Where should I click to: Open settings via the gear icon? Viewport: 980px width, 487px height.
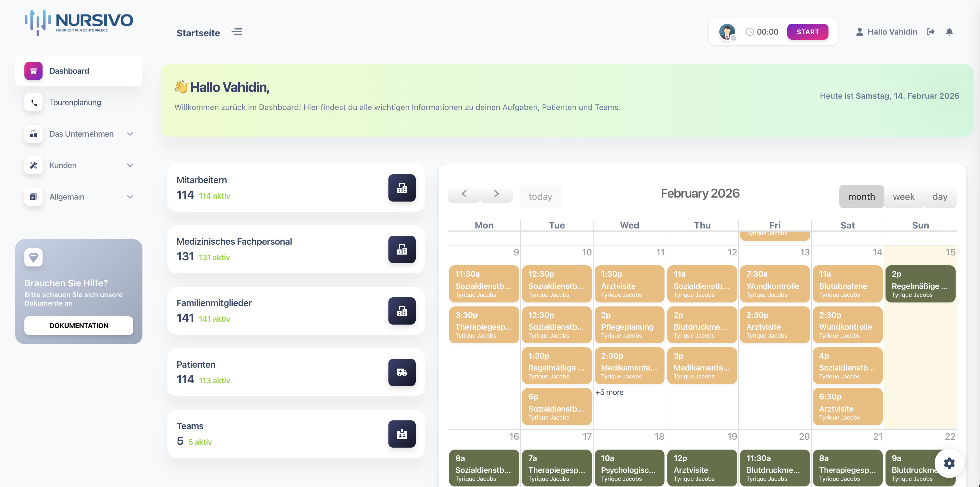coord(949,463)
